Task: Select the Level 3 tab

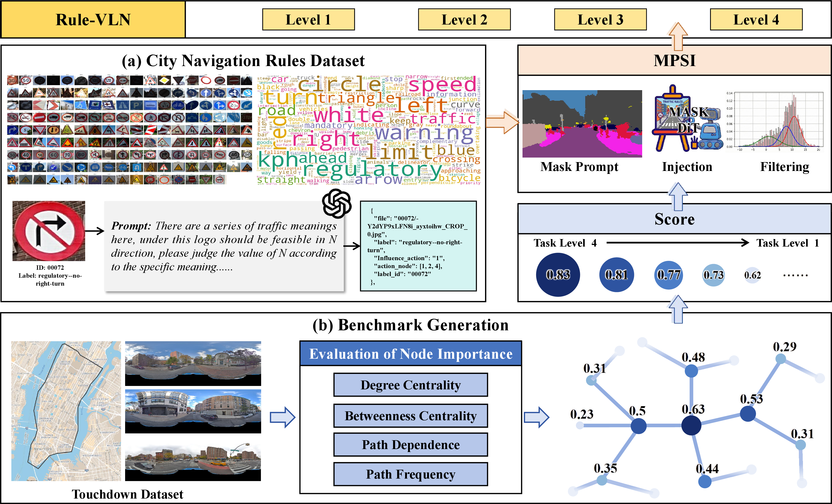Action: [600, 20]
